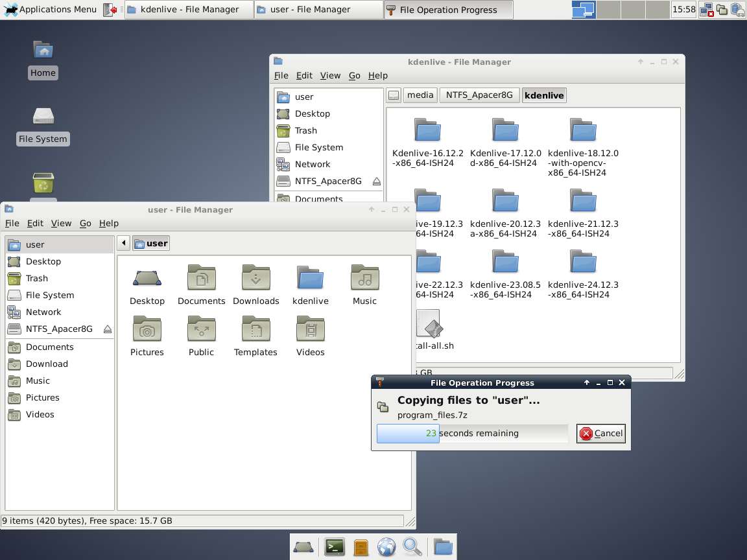The width and height of the screenshot is (747, 560).
Task: Open Go menu in kdenlive File Manager
Action: click(354, 75)
